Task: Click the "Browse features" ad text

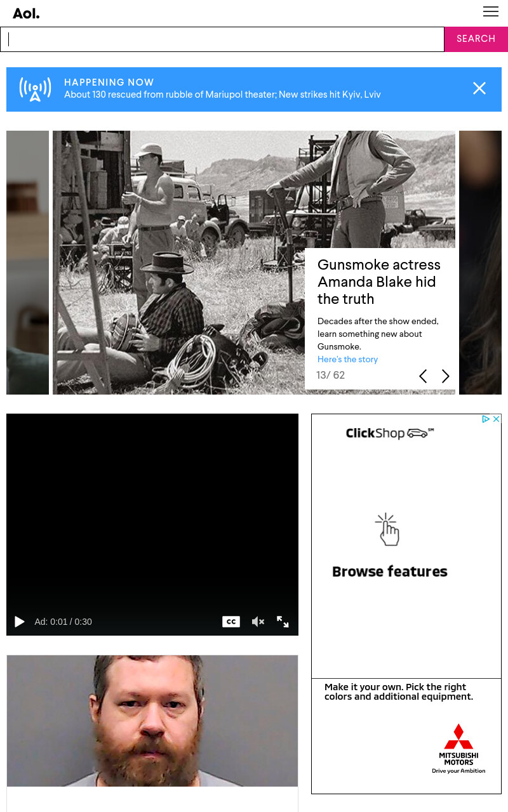Action: [390, 572]
